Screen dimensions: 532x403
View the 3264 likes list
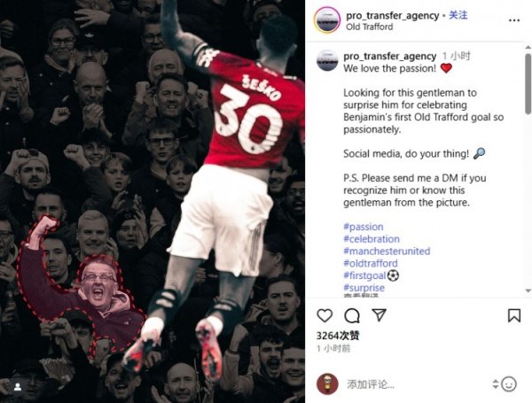[338, 336]
